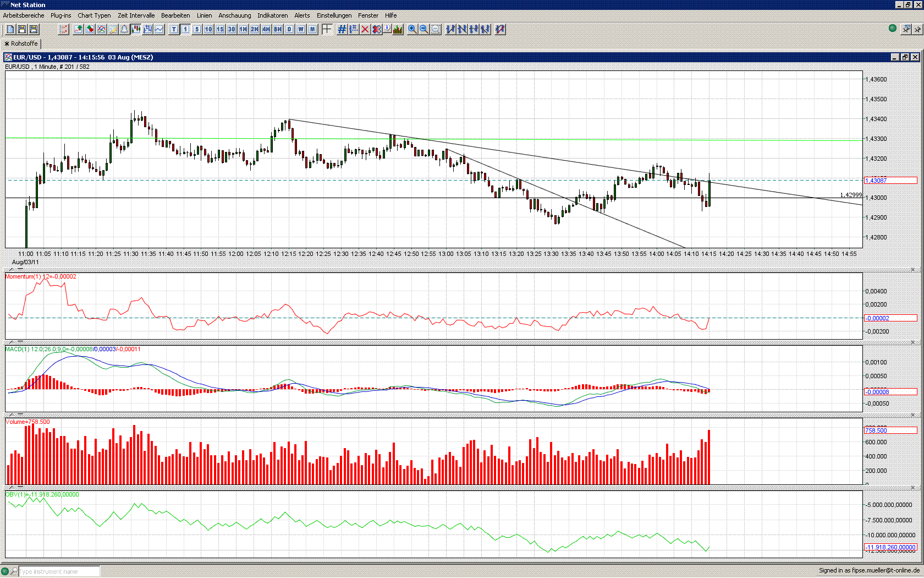Open the Anschauung menu

235,15
